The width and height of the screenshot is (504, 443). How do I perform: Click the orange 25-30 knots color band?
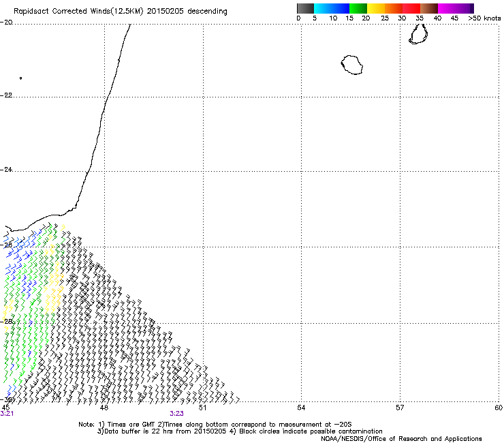[394, 8]
